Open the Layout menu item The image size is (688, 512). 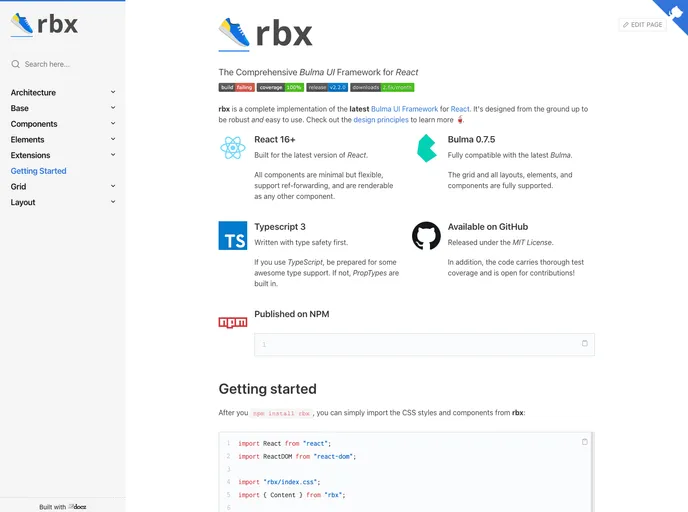tap(23, 202)
